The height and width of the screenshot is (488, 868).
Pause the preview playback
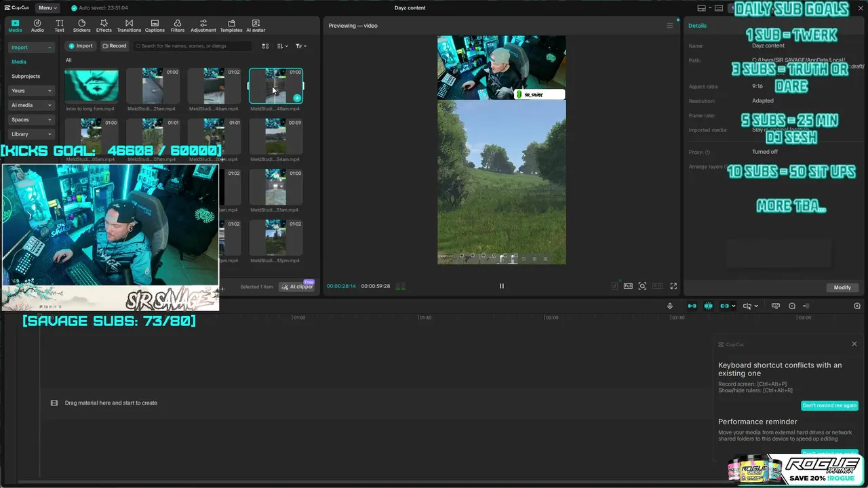pyautogui.click(x=502, y=286)
